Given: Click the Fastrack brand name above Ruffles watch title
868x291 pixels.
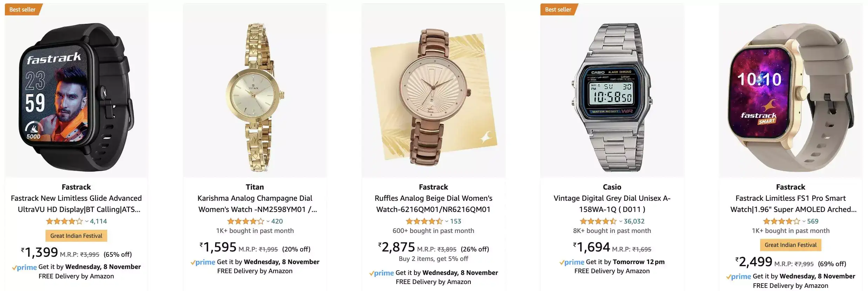Looking at the screenshot, I should [x=433, y=187].
